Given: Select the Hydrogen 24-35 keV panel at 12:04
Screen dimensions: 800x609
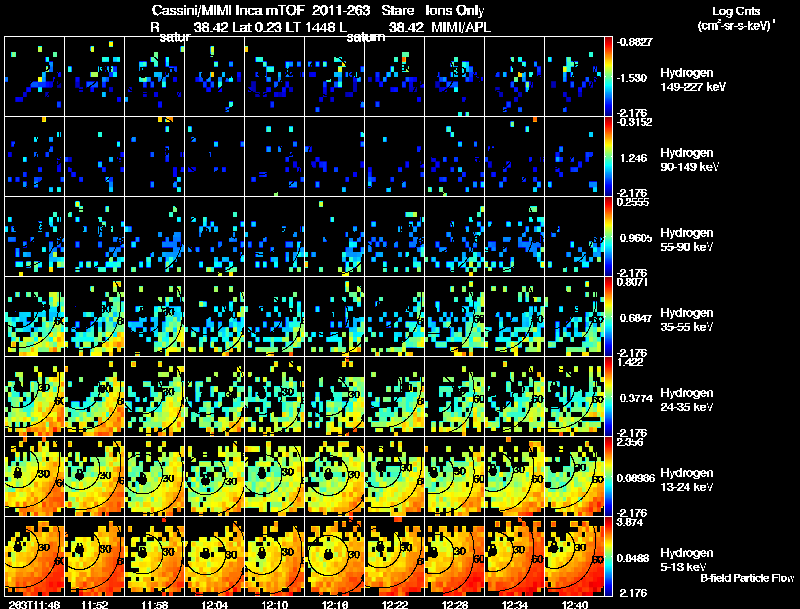Looking at the screenshot, I should point(215,396).
